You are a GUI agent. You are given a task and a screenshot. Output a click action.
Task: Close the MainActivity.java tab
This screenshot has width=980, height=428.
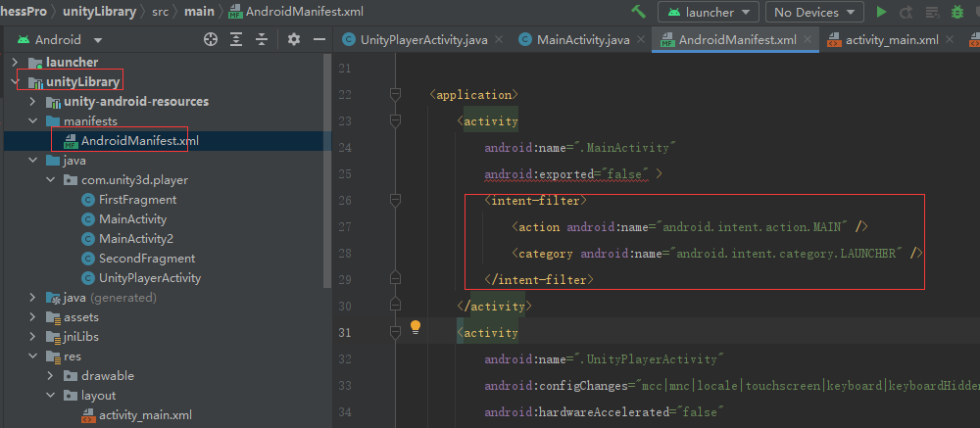641,39
